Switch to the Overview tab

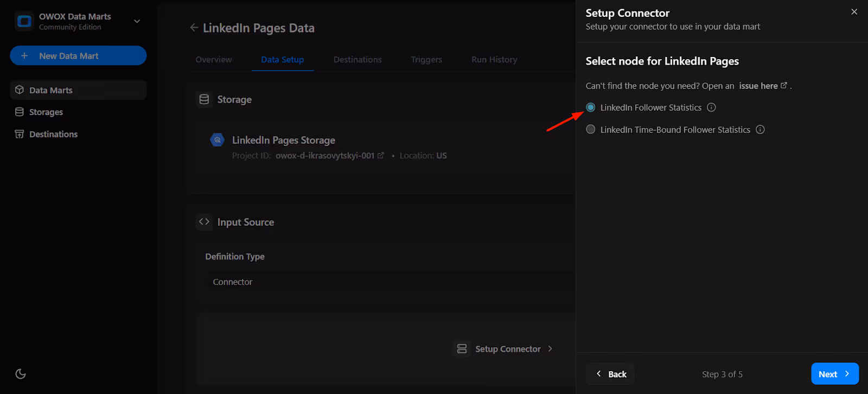214,60
